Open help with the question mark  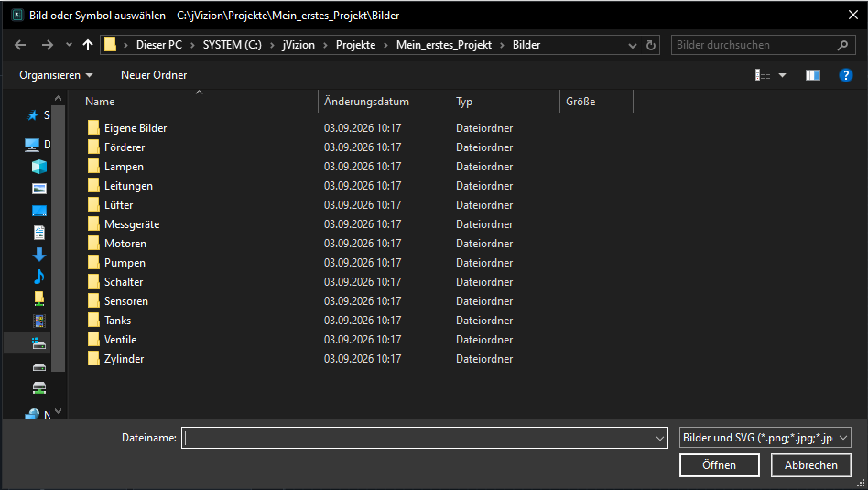point(845,75)
